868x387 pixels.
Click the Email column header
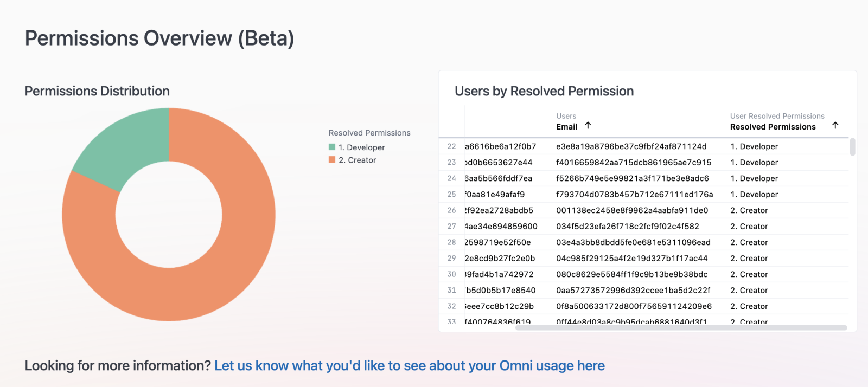tap(566, 127)
